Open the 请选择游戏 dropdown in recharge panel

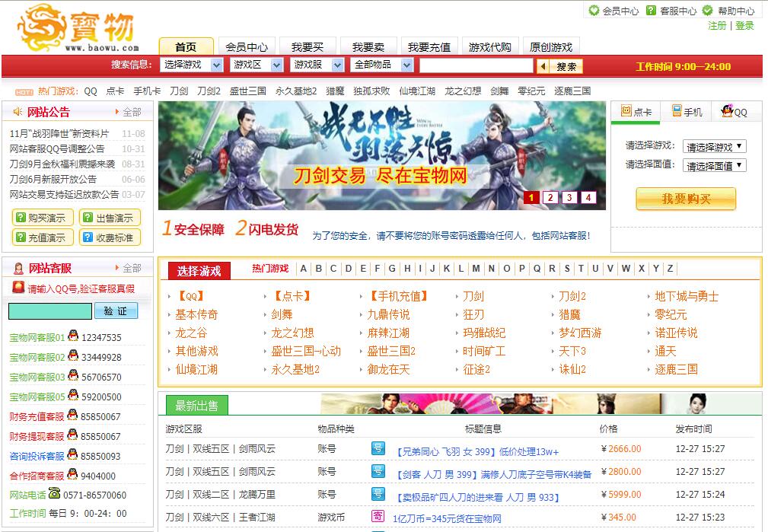(715, 146)
